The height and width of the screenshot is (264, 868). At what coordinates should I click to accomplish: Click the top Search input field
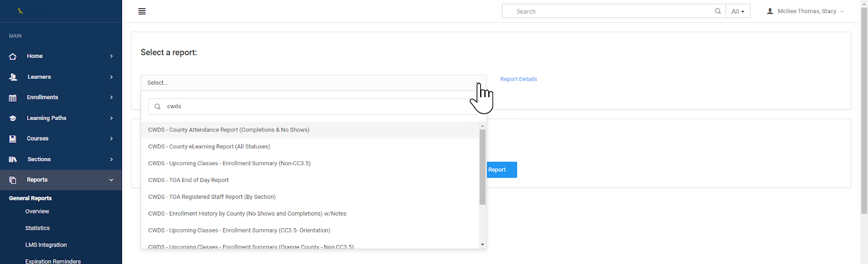pyautogui.click(x=614, y=11)
